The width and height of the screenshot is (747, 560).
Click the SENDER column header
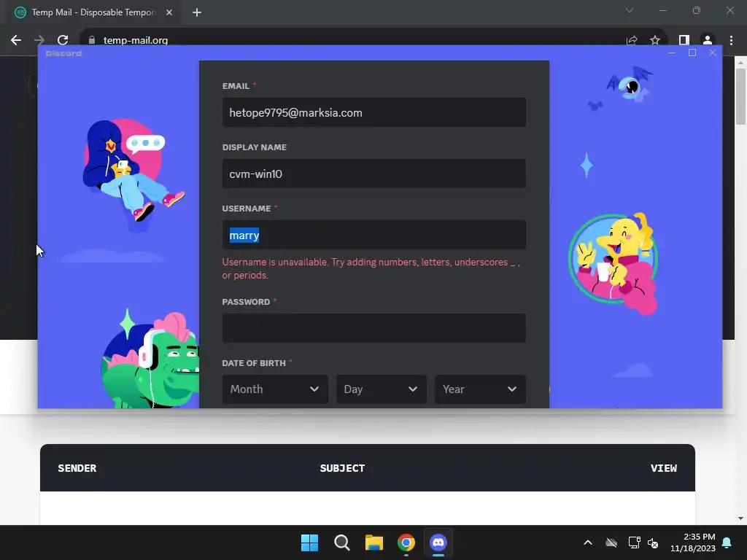tap(77, 468)
